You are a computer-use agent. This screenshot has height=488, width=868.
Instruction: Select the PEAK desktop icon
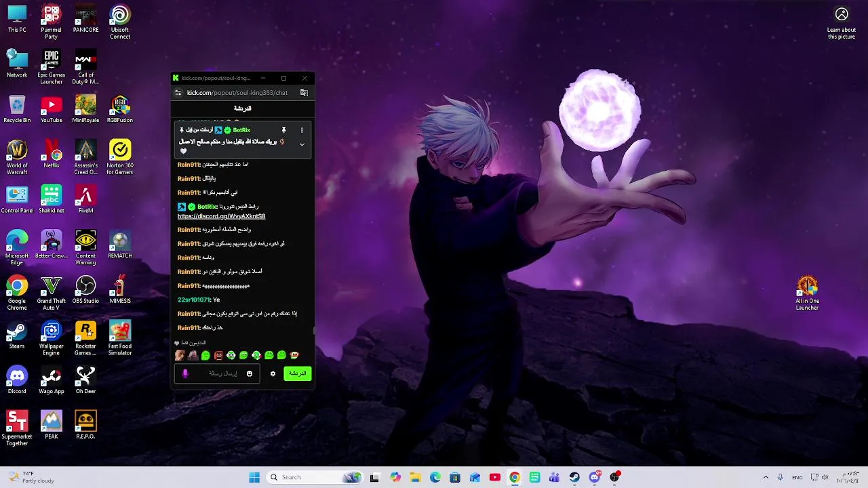click(51, 426)
